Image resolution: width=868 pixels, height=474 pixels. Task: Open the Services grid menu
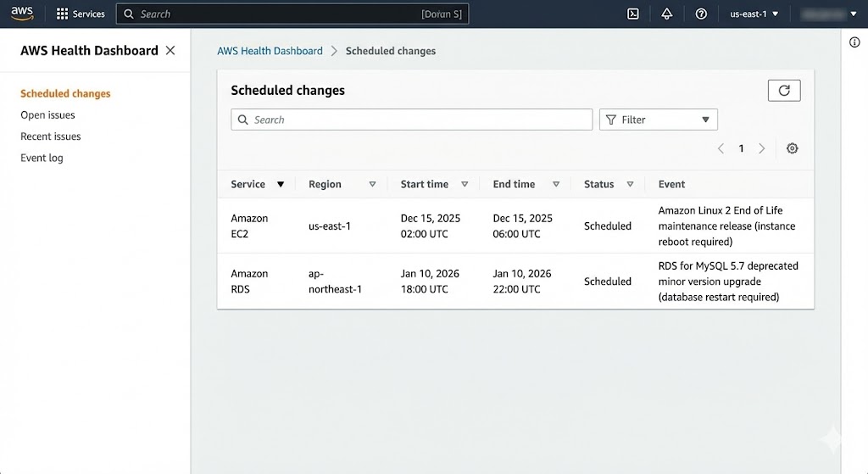(81, 14)
